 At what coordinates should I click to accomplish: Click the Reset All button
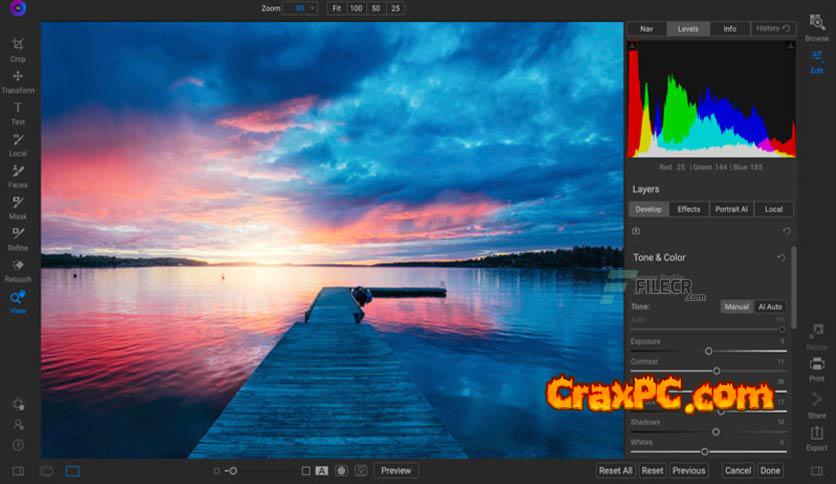[615, 470]
